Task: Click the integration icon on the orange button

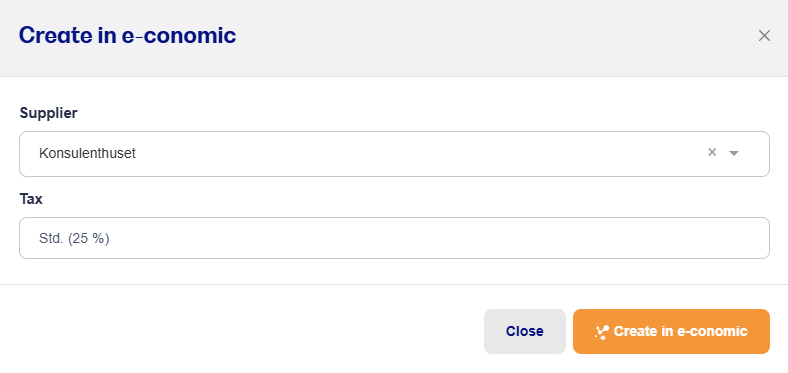Action: [x=602, y=332]
